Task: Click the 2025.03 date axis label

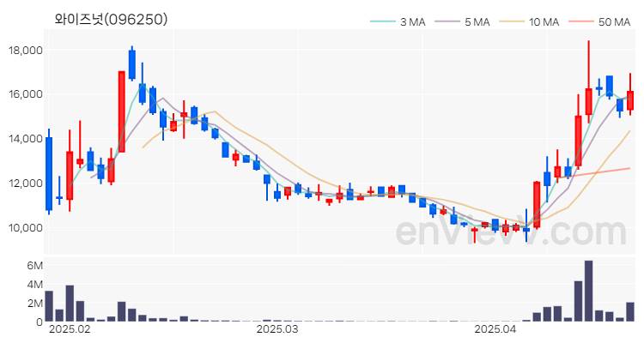Action: coord(276,329)
